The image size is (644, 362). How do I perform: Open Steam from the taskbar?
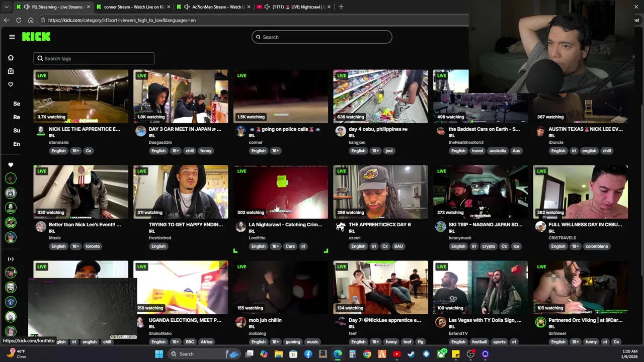412,354
